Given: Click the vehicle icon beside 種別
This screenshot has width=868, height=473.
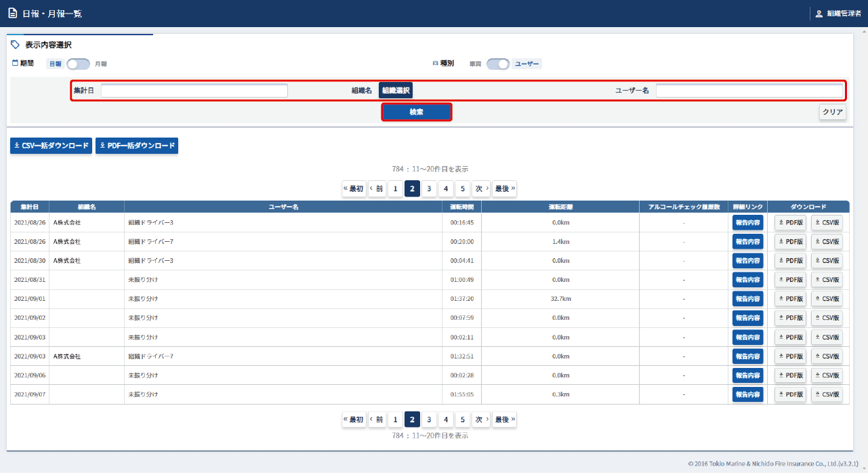Looking at the screenshot, I should (x=436, y=64).
